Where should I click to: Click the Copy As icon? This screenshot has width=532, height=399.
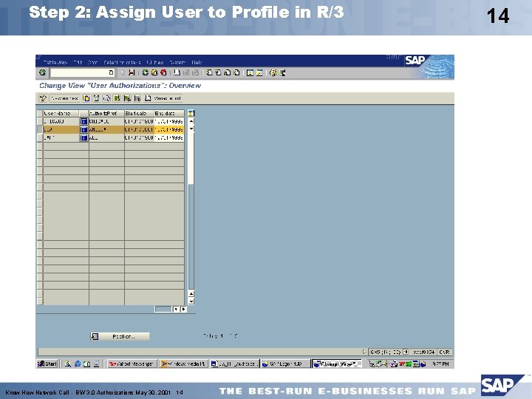[x=86, y=98]
